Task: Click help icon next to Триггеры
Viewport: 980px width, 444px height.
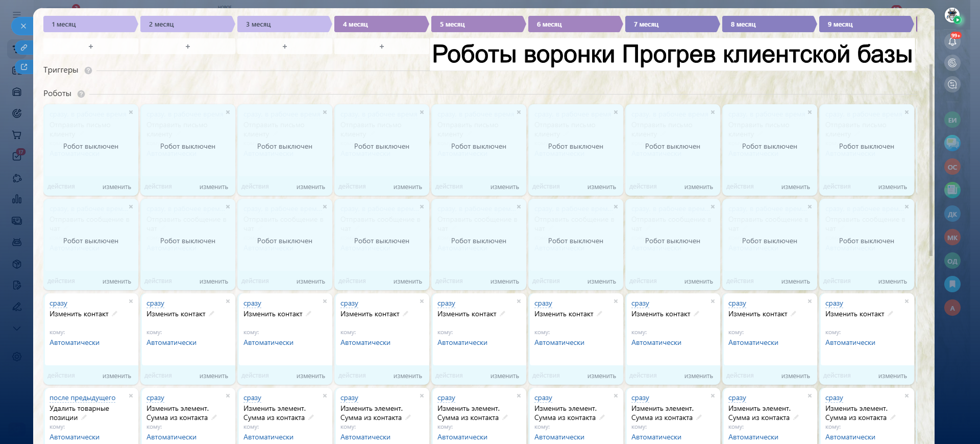Action: pyautogui.click(x=88, y=71)
